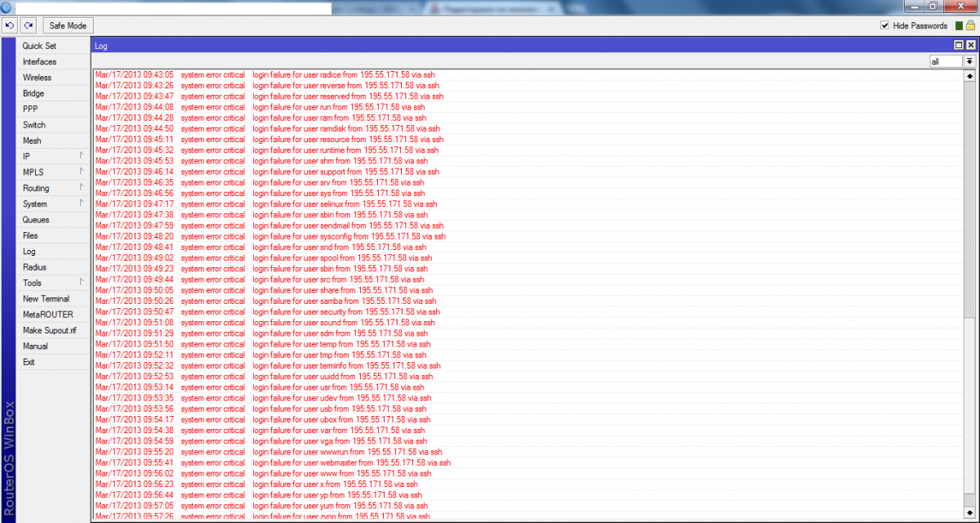The height and width of the screenshot is (523, 980).
Task: Close the Log panel
Action: coord(970,46)
